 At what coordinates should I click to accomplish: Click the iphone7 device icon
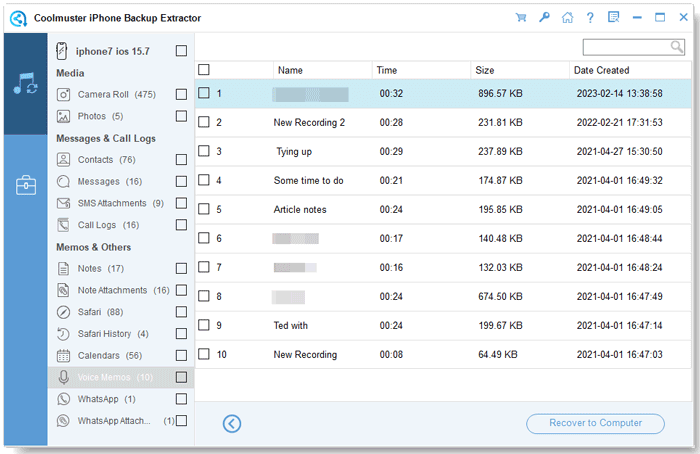point(62,51)
